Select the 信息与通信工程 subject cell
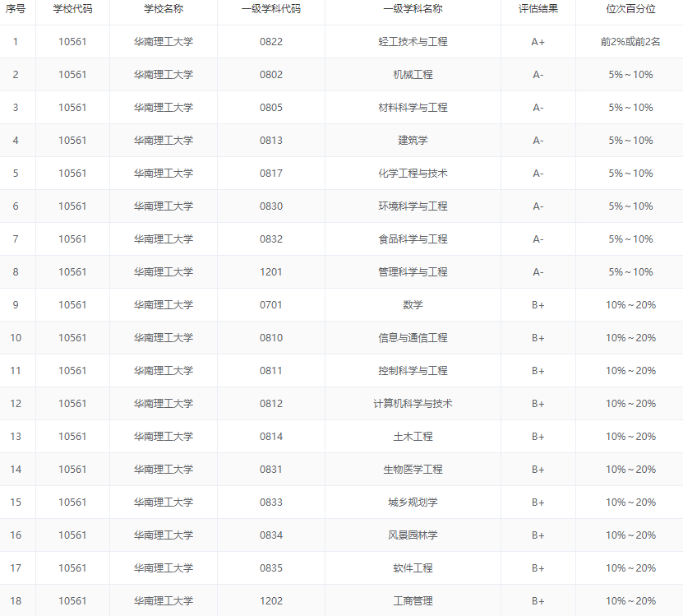 tap(413, 338)
